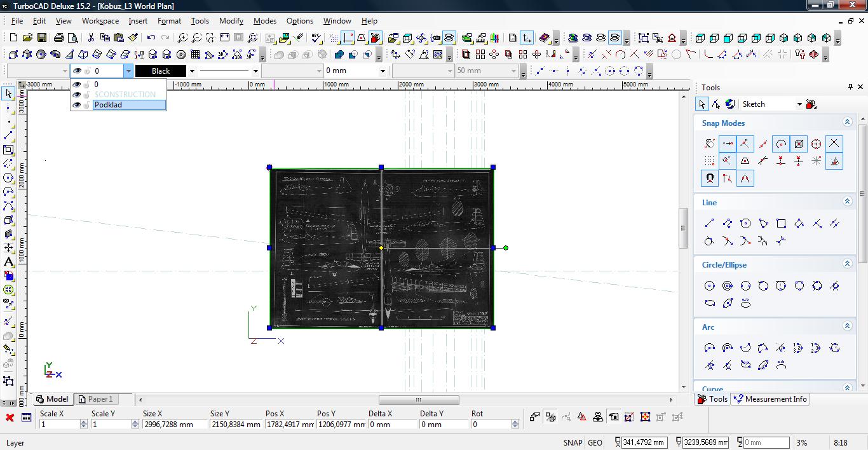Open the Black color dropdown arrow
This screenshot has width=868, height=450.
191,71
